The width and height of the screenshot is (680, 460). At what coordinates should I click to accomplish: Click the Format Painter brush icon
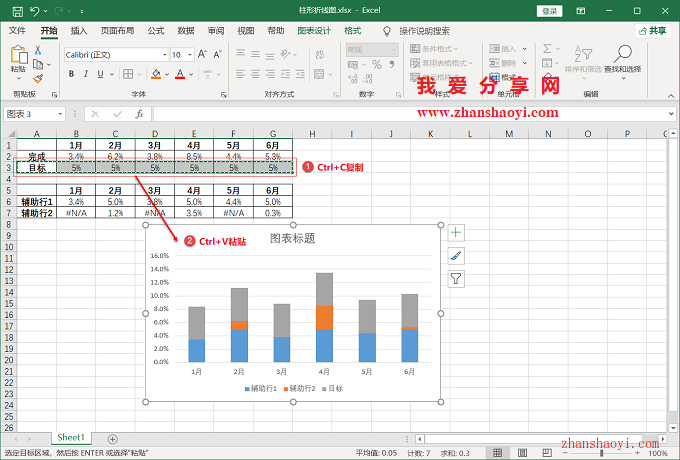pos(38,79)
